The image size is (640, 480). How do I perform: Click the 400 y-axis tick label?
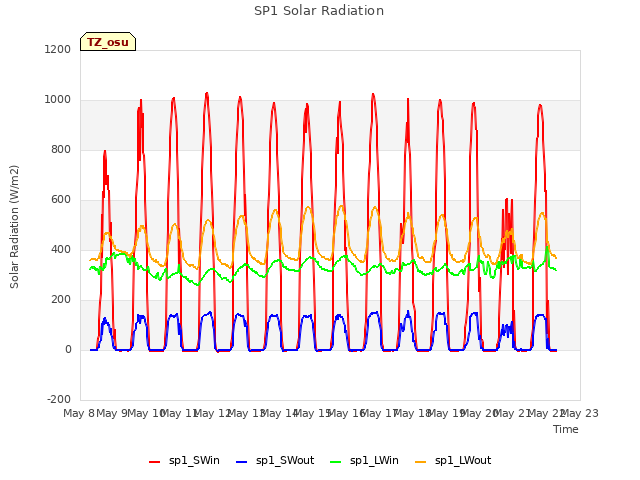[x=61, y=249]
